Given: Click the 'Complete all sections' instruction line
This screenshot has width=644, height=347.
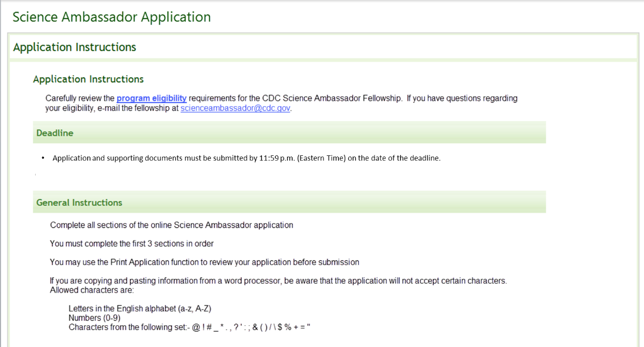Looking at the screenshot, I should click(171, 225).
